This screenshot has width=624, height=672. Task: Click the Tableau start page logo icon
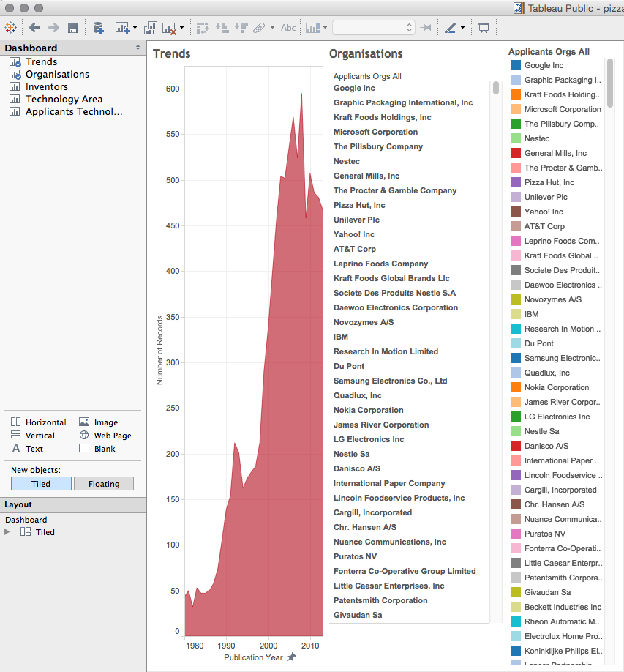11,28
